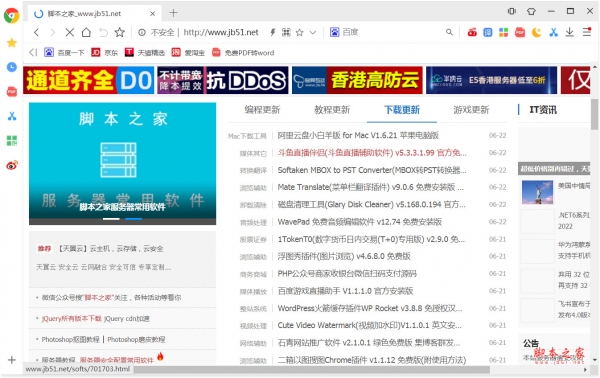Viewport: 600px width, 378px height.
Task: Open the browser main menu
Action: tap(587, 32)
